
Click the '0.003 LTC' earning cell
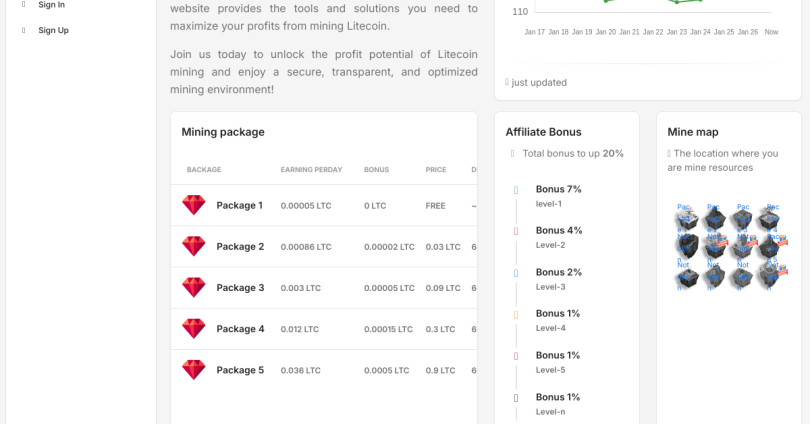coord(301,288)
